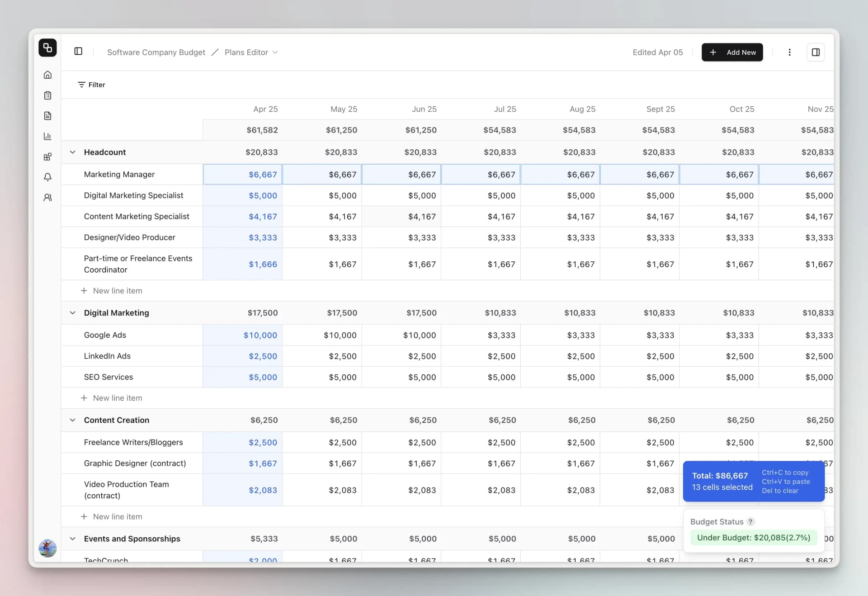
Task: Toggle the left sidebar panel icon
Action: 78,52
